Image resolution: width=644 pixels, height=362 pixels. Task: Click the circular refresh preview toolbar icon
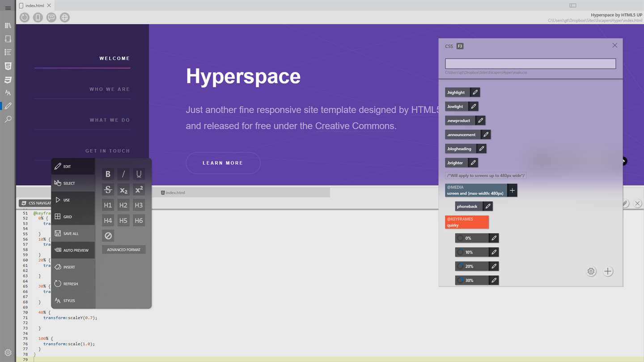[25, 17]
